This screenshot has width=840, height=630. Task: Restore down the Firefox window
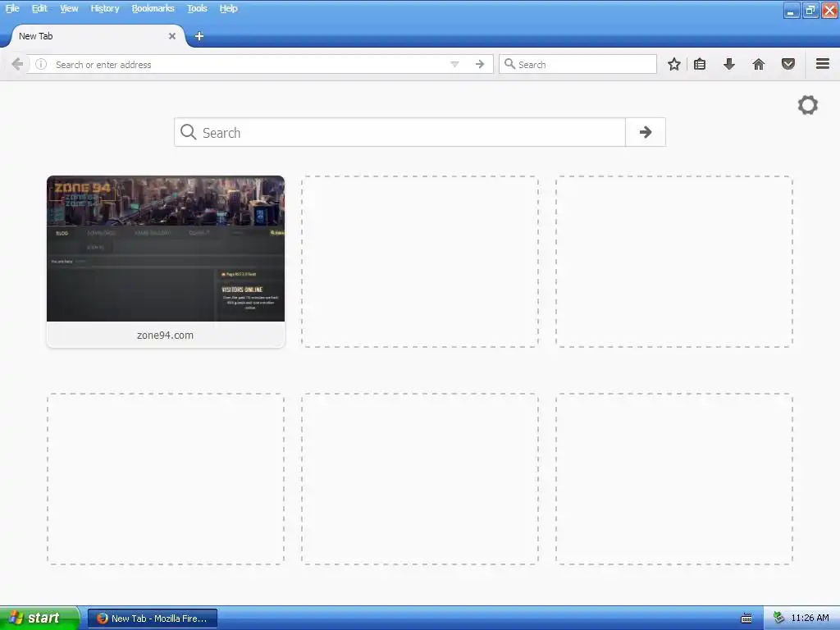click(x=810, y=10)
